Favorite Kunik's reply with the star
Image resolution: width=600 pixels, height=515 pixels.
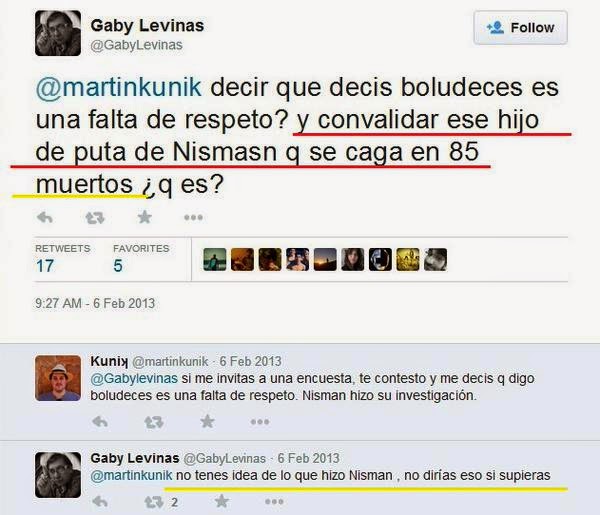[207, 421]
